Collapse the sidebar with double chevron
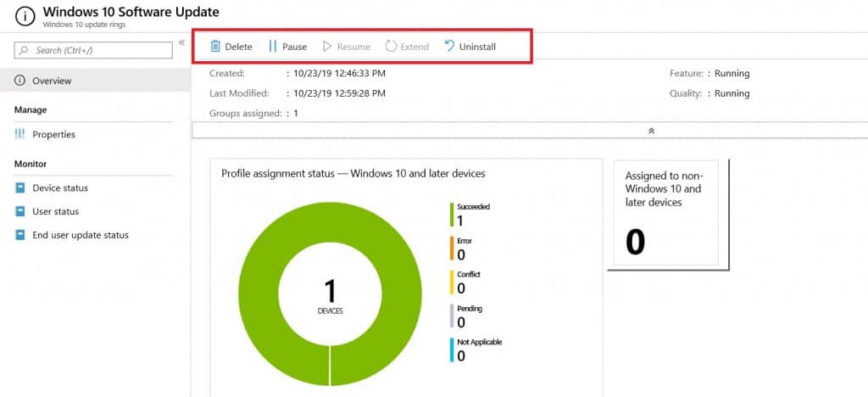 point(181,42)
